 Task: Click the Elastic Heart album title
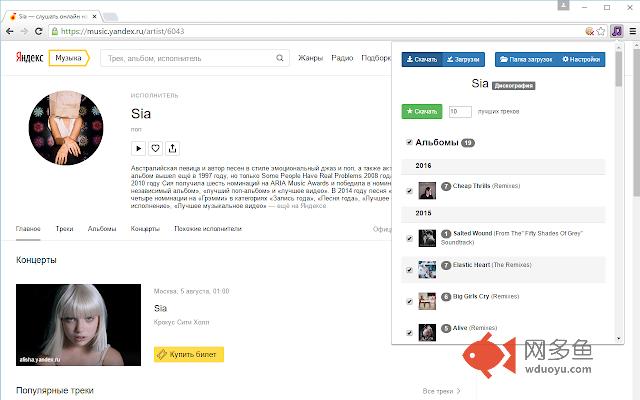tap(492, 265)
